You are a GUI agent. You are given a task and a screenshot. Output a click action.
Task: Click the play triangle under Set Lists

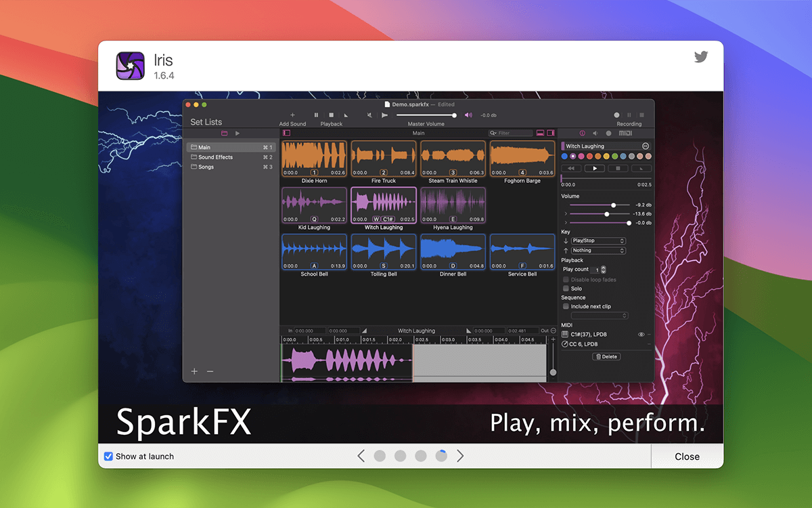click(x=238, y=133)
